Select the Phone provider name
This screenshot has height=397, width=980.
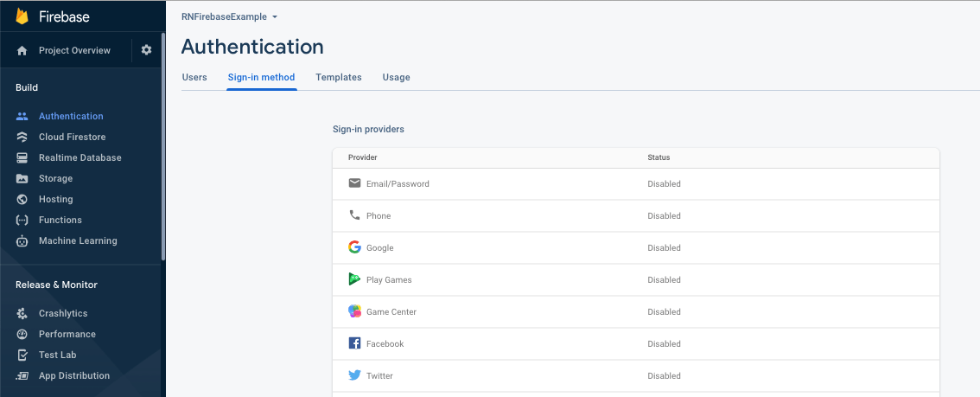(379, 215)
